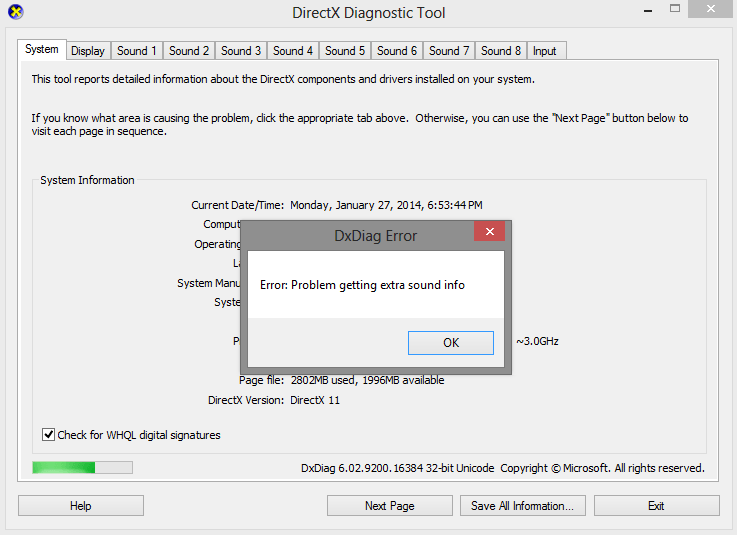This screenshot has height=535, width=737.
Task: Switch to the Input tab
Action: click(545, 51)
